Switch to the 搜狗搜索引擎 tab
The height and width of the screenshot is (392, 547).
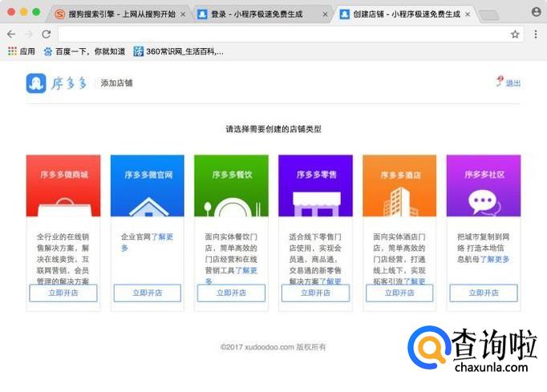click(x=119, y=14)
